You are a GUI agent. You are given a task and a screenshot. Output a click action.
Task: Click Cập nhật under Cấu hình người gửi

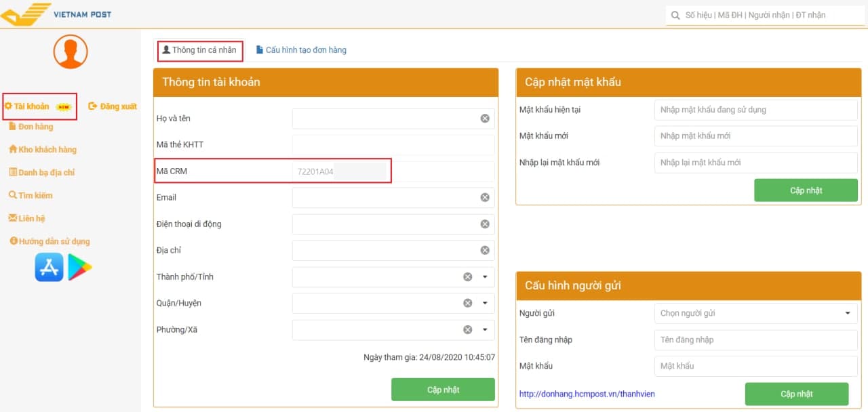point(796,394)
